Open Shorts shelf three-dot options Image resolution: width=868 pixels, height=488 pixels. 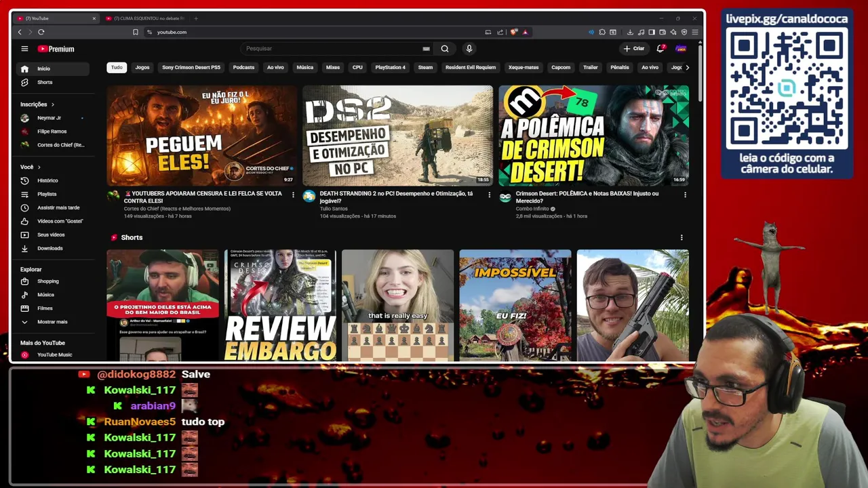point(682,237)
